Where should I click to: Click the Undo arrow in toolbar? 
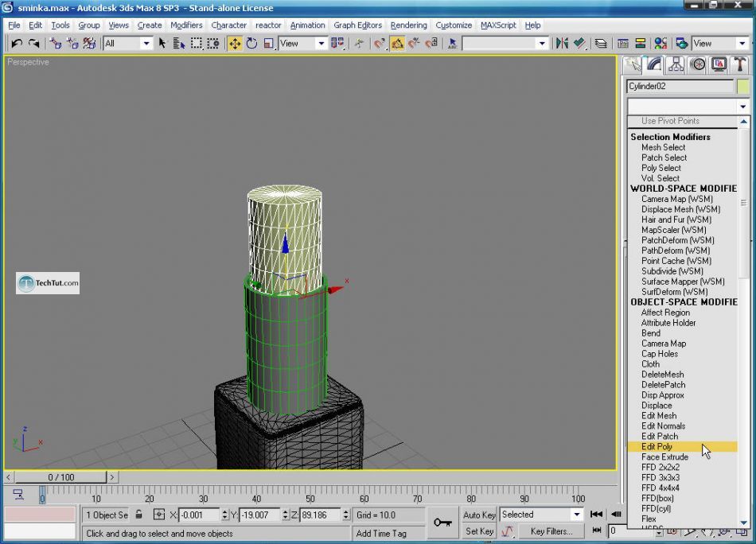click(x=17, y=44)
